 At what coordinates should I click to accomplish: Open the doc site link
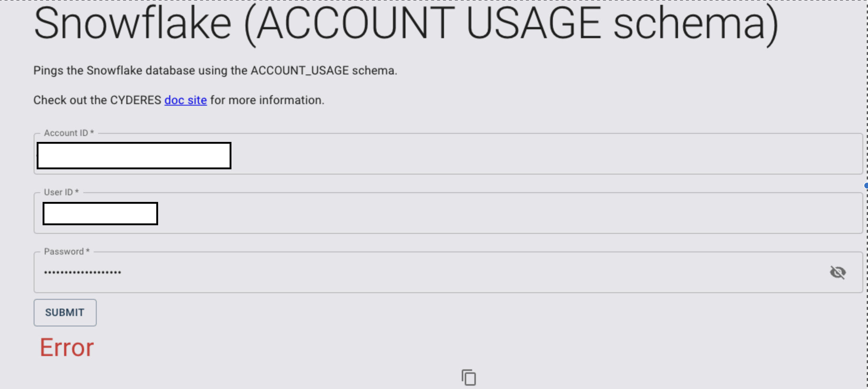tap(186, 100)
